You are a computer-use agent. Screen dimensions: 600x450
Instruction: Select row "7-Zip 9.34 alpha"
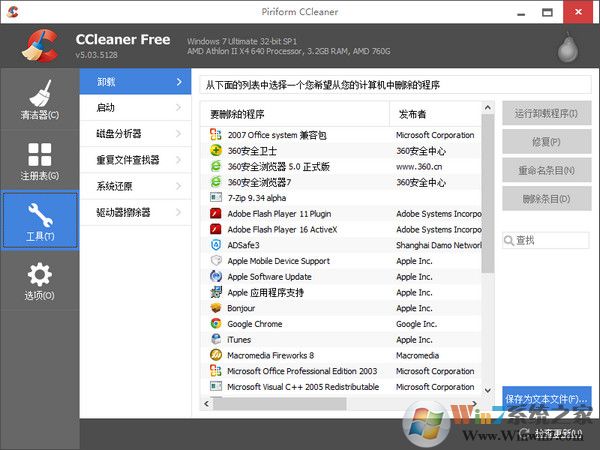coord(341,198)
